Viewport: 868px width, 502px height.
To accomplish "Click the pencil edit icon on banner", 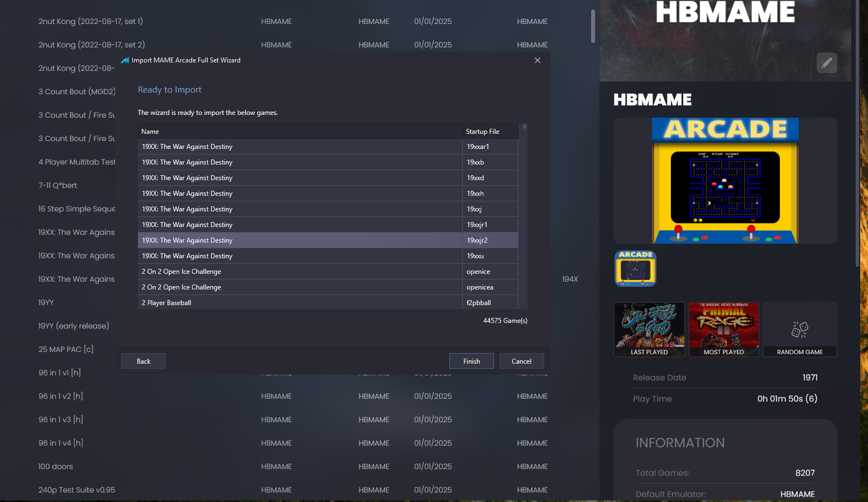I will (x=827, y=63).
